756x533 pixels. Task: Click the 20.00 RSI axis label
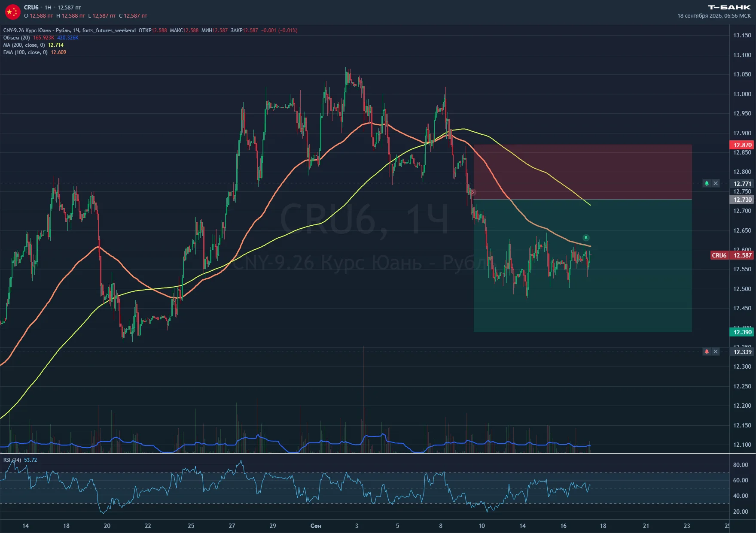point(741,512)
